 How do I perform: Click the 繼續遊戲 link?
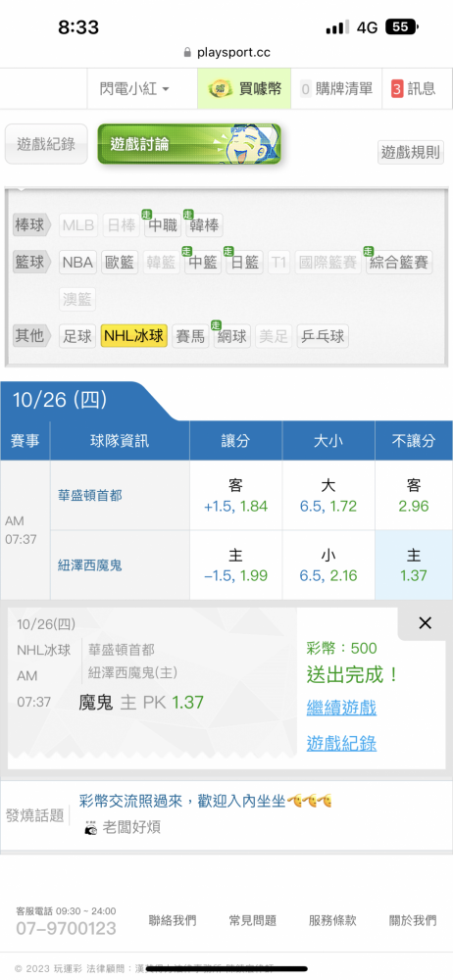[x=341, y=709]
